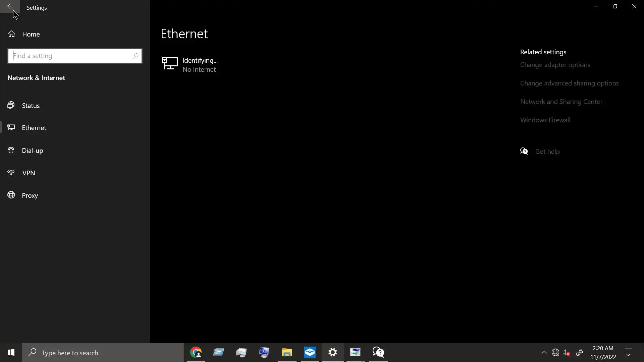Show hidden system tray icons
Image resolution: width=644 pixels, height=362 pixels.
coord(544,352)
